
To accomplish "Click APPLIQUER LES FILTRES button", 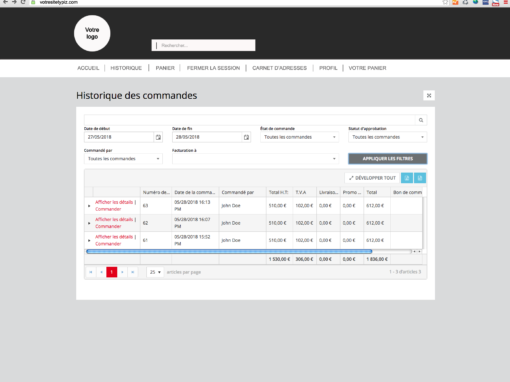I will [x=388, y=159].
